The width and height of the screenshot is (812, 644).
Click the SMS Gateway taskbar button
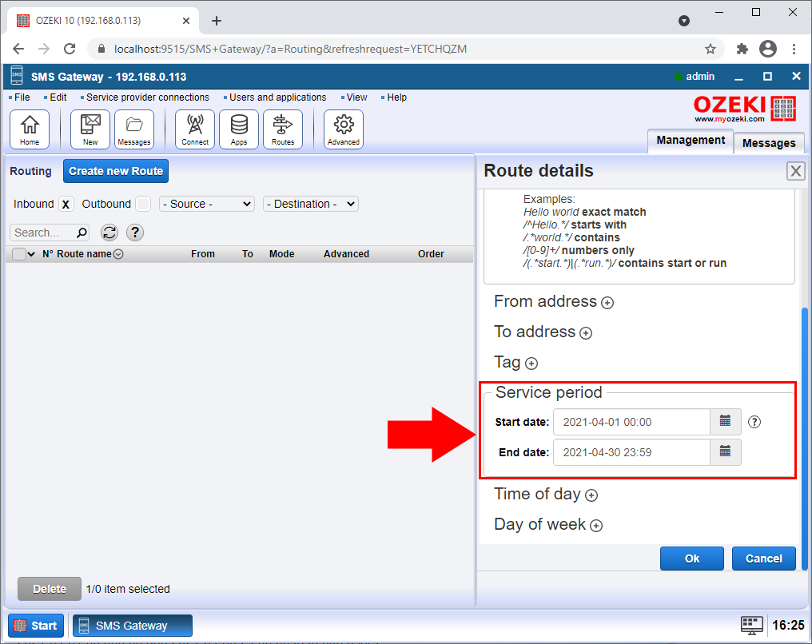133,626
